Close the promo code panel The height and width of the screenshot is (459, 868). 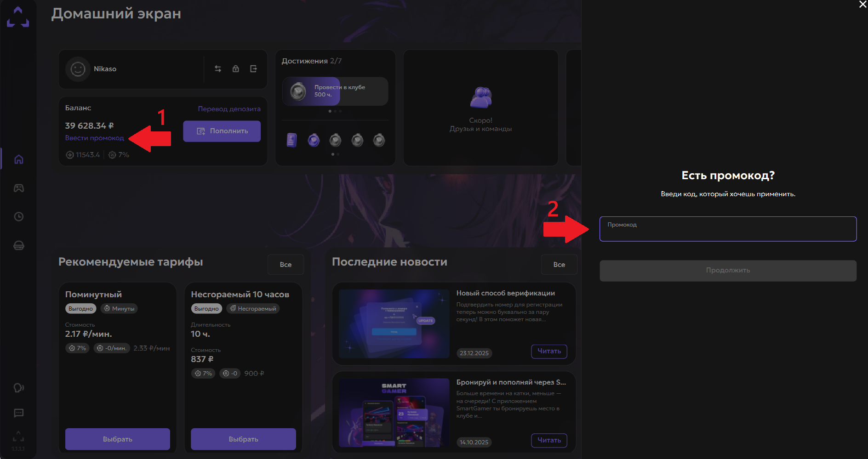862,5
